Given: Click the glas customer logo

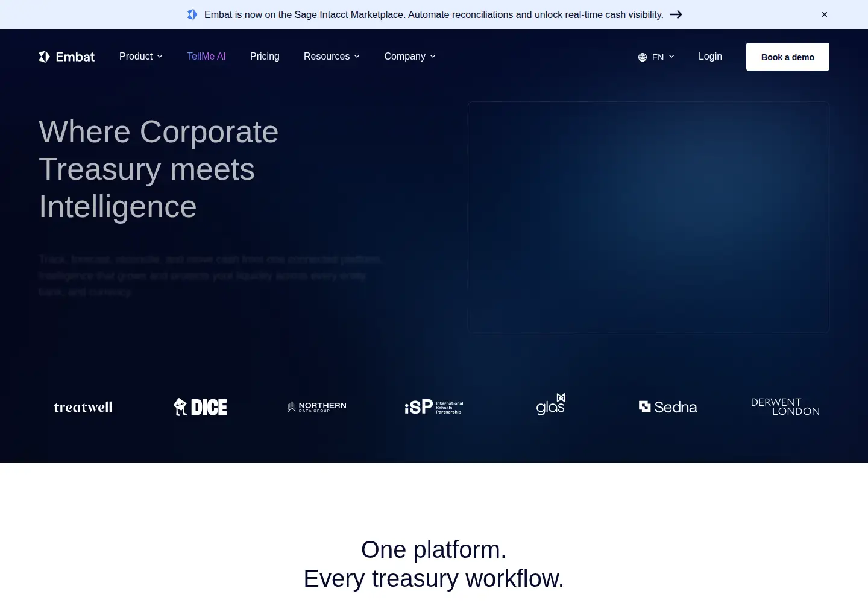Looking at the screenshot, I should 551,404.
